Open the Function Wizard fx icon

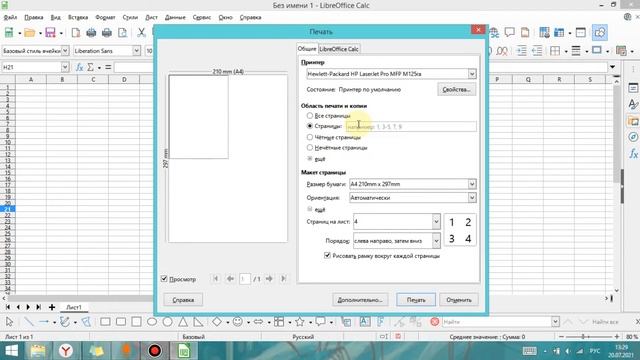[80, 67]
